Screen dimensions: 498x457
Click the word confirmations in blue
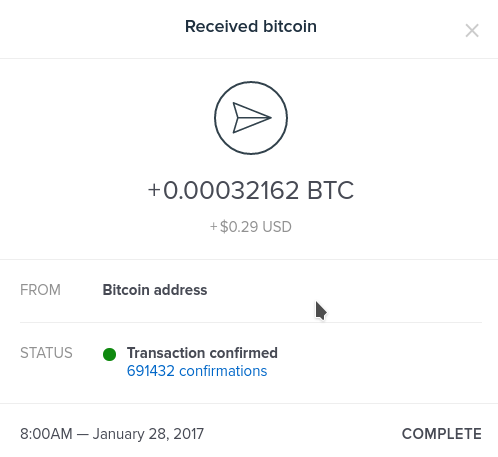223,371
